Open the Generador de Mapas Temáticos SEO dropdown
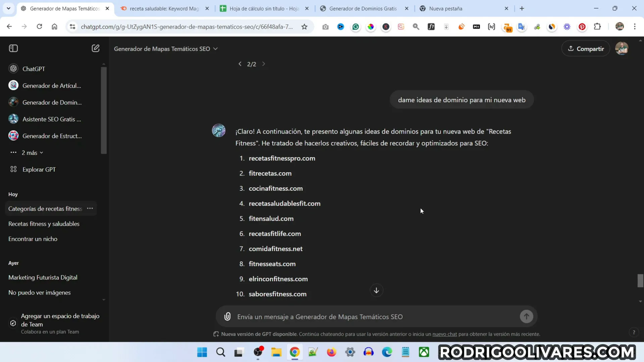 [x=165, y=48]
